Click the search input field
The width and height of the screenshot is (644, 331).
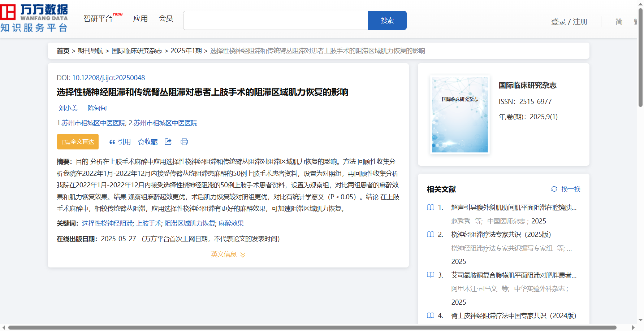click(275, 21)
